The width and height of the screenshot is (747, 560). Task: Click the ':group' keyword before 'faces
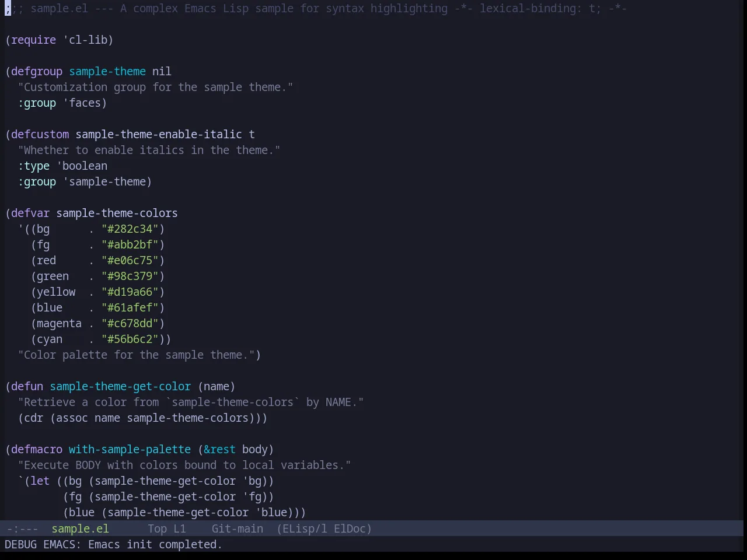click(37, 103)
